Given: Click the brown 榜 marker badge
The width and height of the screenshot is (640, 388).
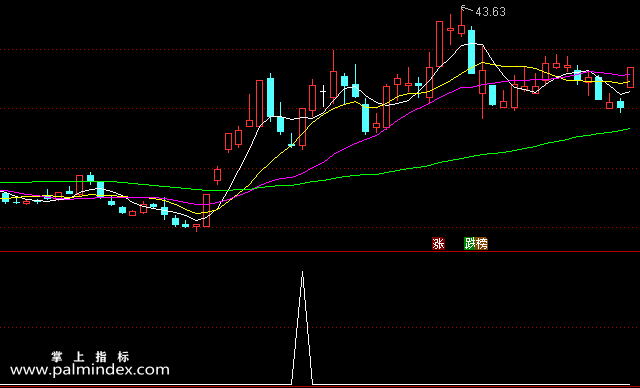Looking at the screenshot, I should (482, 244).
